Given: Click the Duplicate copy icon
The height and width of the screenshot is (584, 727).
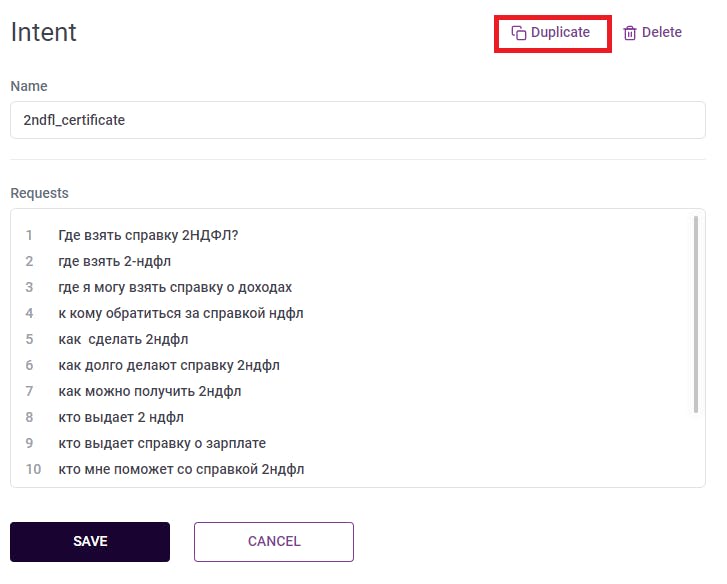Looking at the screenshot, I should (518, 33).
